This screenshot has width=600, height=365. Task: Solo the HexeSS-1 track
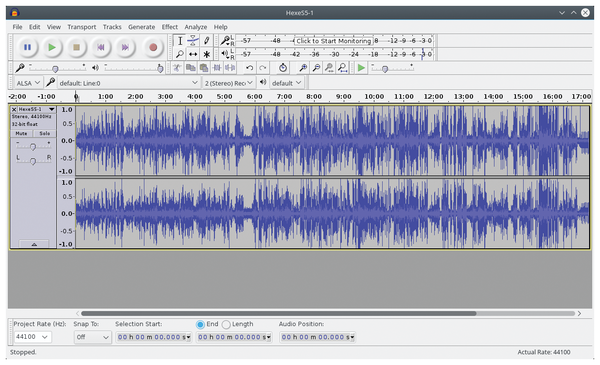point(44,134)
